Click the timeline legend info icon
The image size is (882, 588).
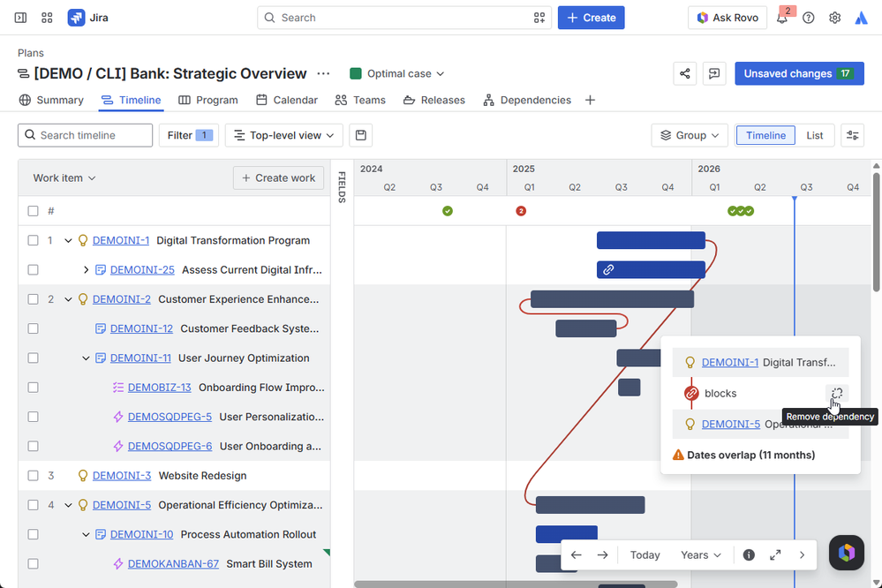coord(749,554)
